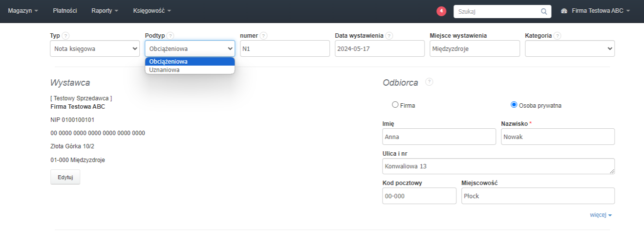This screenshot has width=644, height=234.
Task: Click the Kod pocztowy field
Action: click(419, 196)
